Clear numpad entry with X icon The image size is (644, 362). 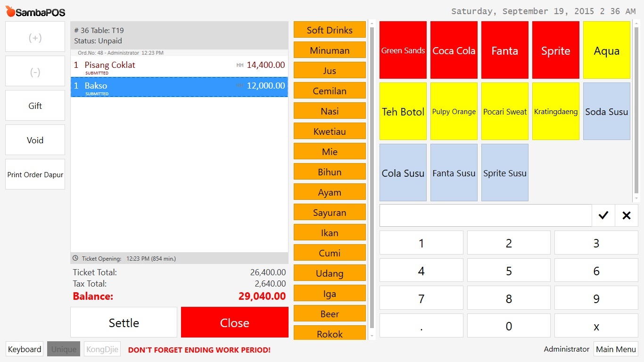[x=626, y=215]
